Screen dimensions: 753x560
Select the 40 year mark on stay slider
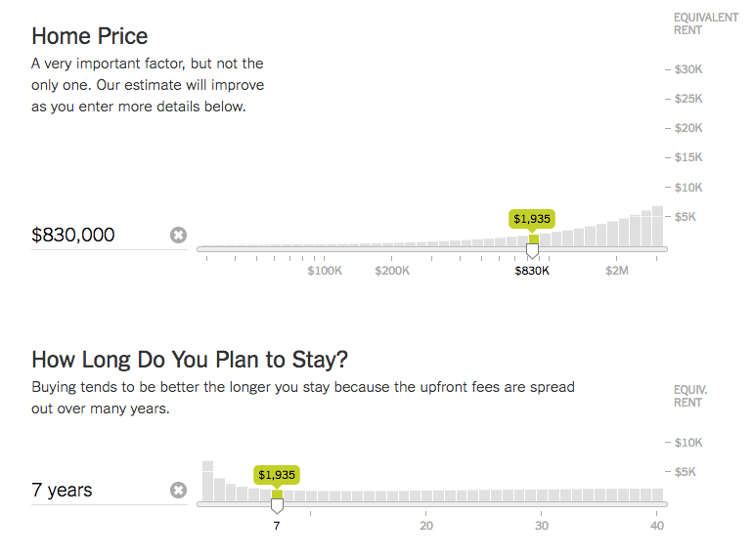tap(657, 526)
